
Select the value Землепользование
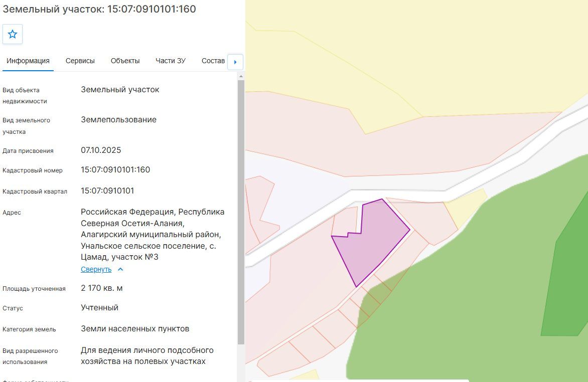click(x=118, y=120)
